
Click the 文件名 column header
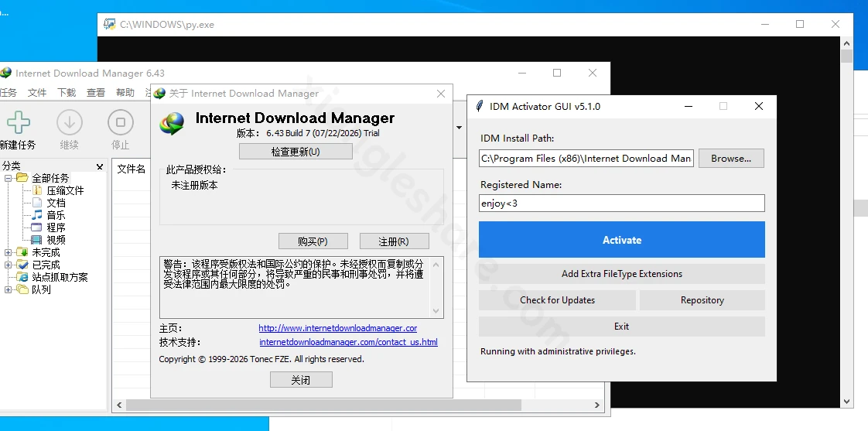click(132, 169)
